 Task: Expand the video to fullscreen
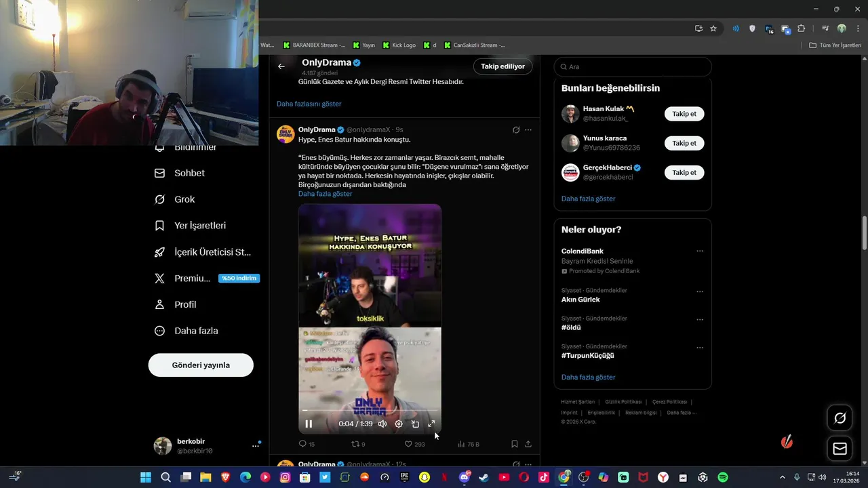coord(431,424)
